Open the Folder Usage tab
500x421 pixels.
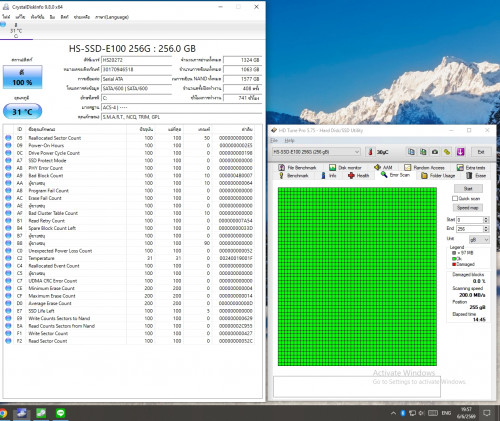(438, 175)
